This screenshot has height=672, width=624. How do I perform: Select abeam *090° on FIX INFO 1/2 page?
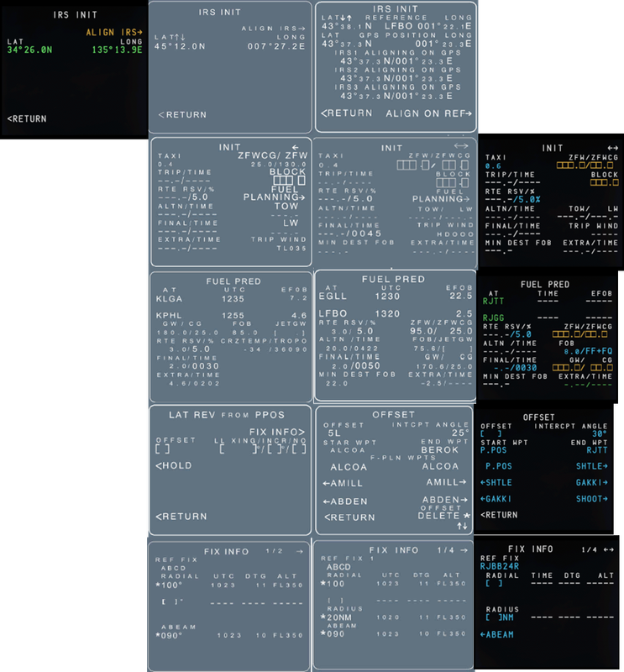pos(169,636)
